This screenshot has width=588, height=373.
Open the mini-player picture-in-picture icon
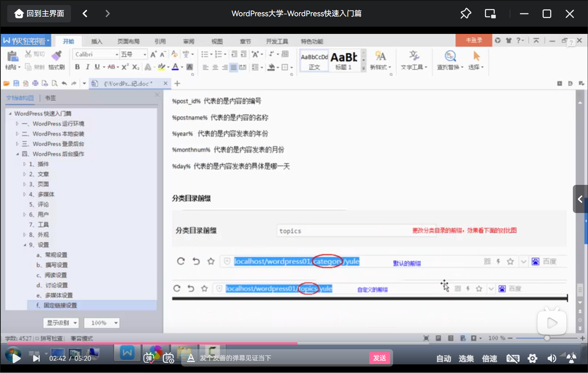[490, 14]
